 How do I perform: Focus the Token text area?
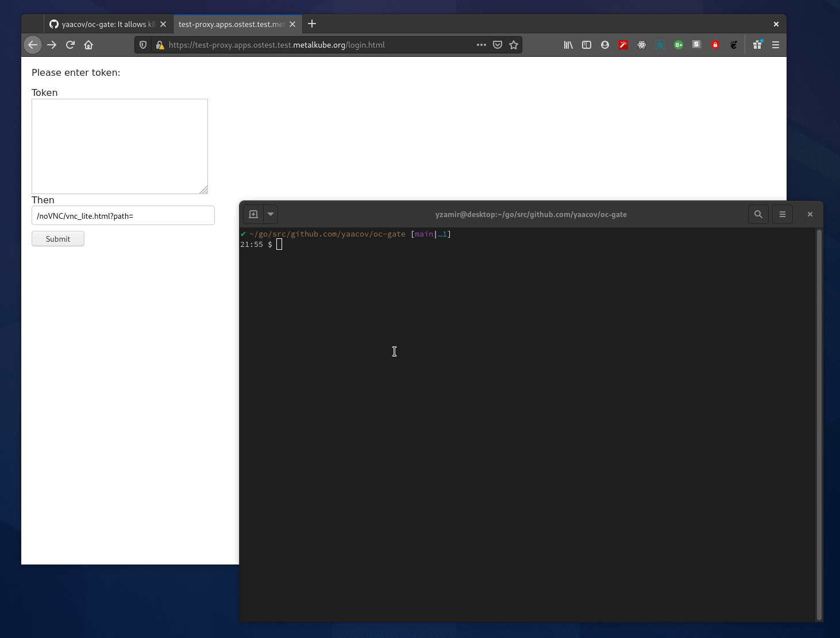(x=120, y=146)
